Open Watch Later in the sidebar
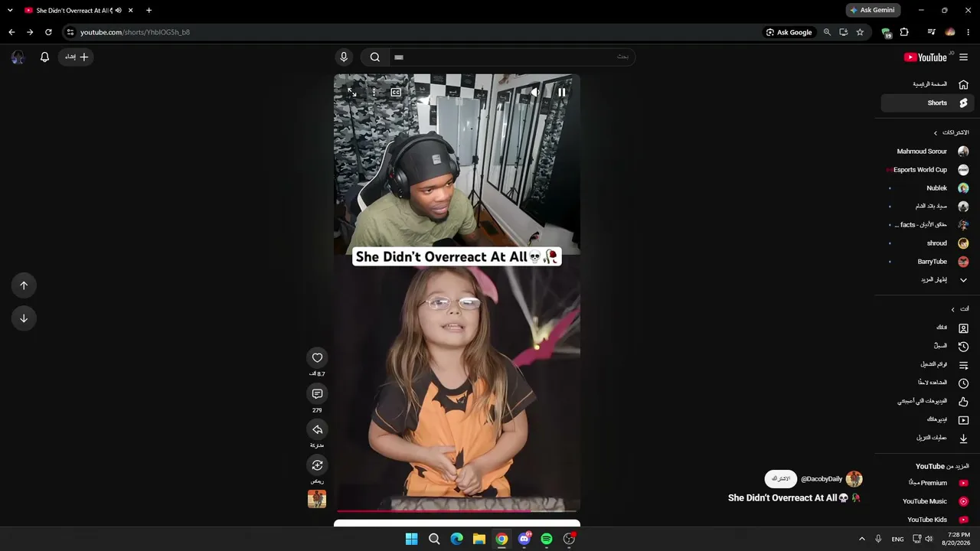Screen dimensions: 980x551 tap(927, 383)
